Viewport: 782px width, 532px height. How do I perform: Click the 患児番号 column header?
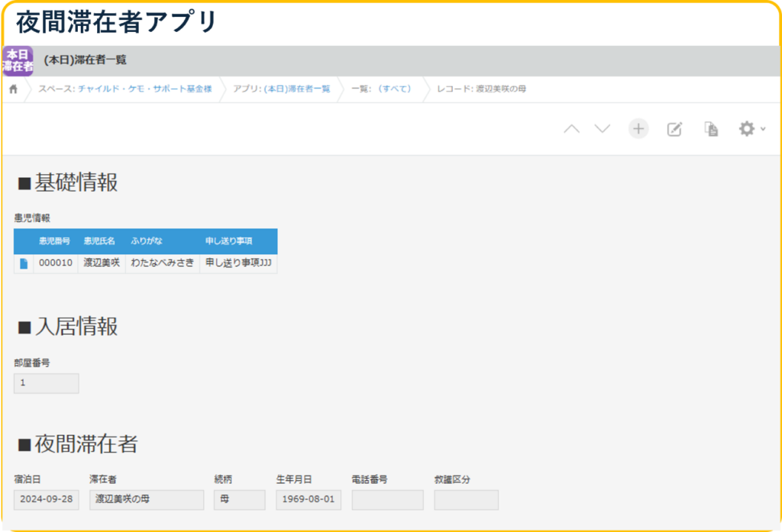coord(55,241)
